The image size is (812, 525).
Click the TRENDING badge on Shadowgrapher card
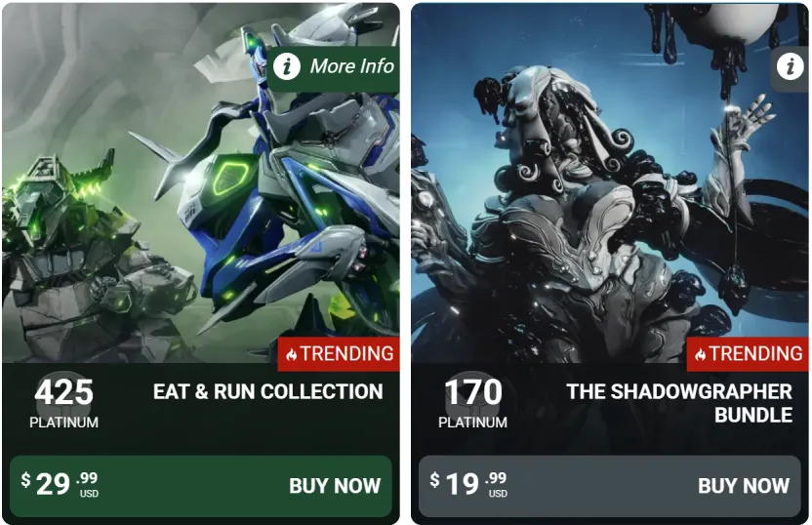[x=748, y=354]
